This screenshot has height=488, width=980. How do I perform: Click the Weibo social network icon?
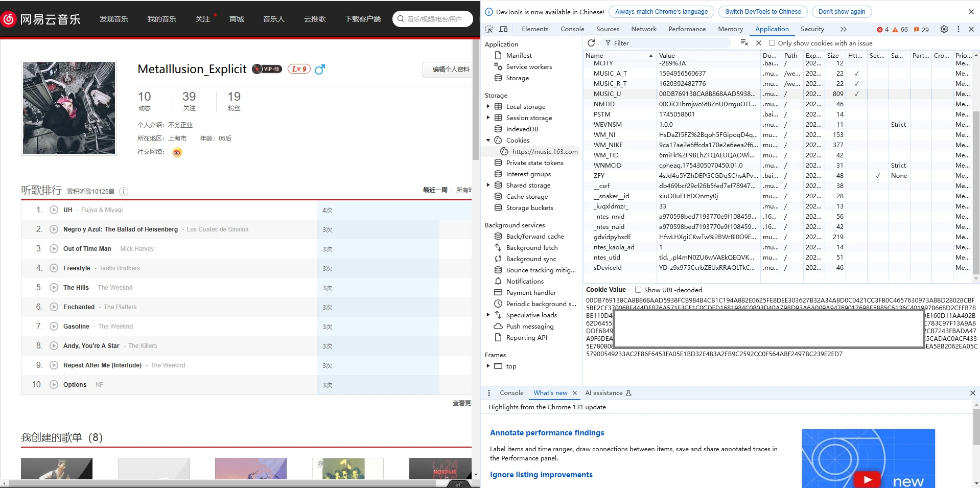pyautogui.click(x=177, y=152)
